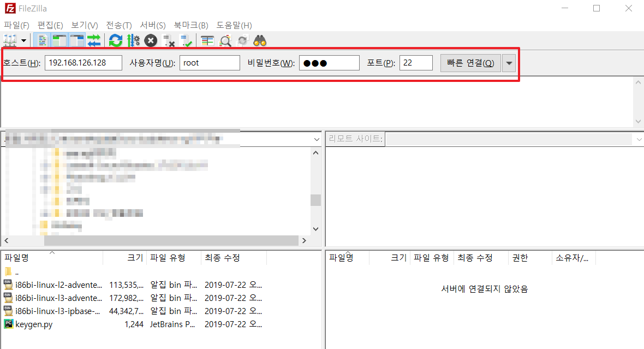This screenshot has width=644, height=349.
Task: Click the size value 172,982,...
Action: pyautogui.click(x=126, y=298)
